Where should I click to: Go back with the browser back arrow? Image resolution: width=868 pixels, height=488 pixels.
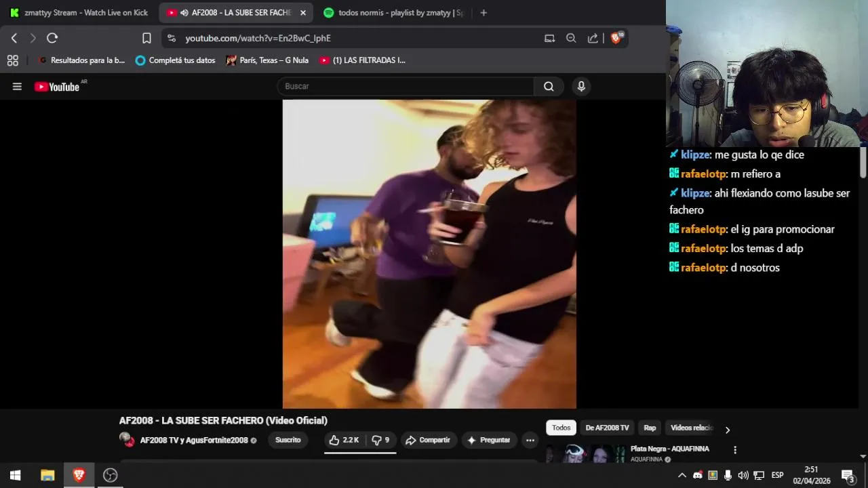tap(14, 38)
